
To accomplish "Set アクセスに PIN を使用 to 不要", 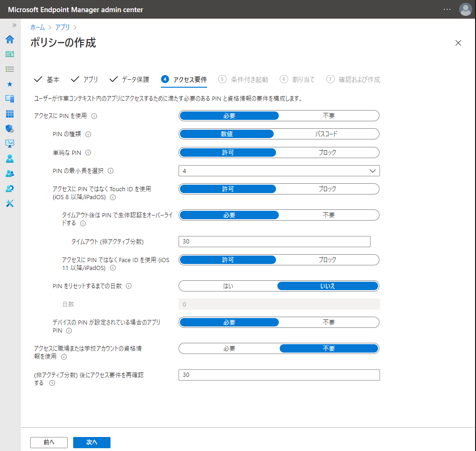I will 329,116.
